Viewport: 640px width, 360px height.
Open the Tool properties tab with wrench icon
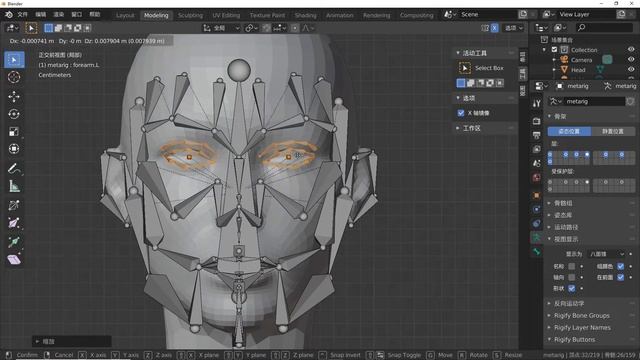536,104
